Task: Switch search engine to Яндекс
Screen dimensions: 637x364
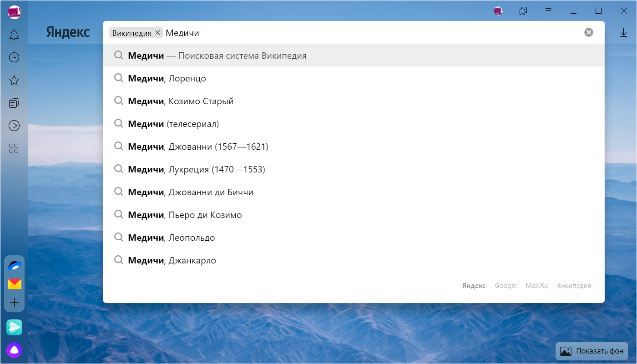Action: tap(474, 286)
